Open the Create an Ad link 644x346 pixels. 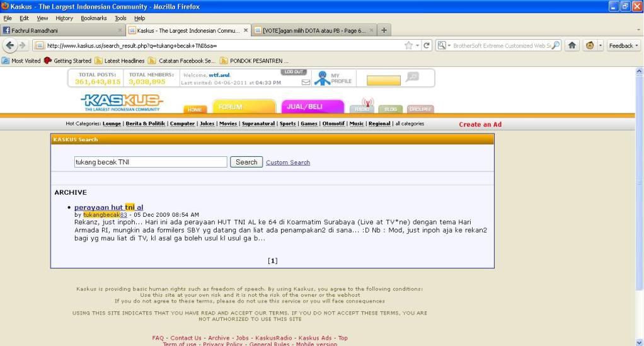[480, 124]
